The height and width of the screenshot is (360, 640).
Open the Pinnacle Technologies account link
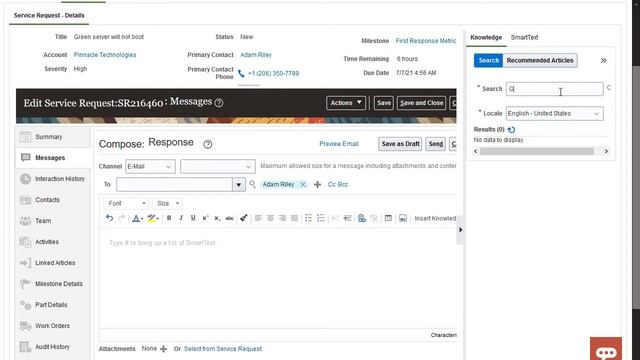coord(105,55)
